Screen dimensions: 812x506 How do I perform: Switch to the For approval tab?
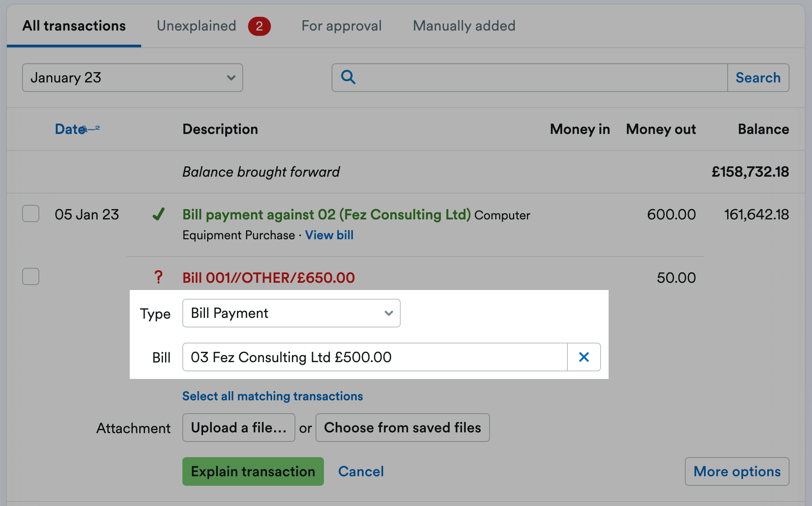[x=341, y=26]
